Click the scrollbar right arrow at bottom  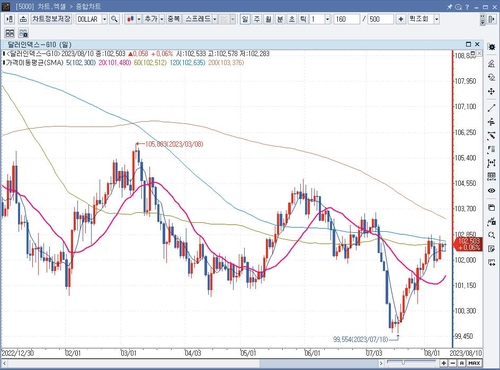pos(381,363)
